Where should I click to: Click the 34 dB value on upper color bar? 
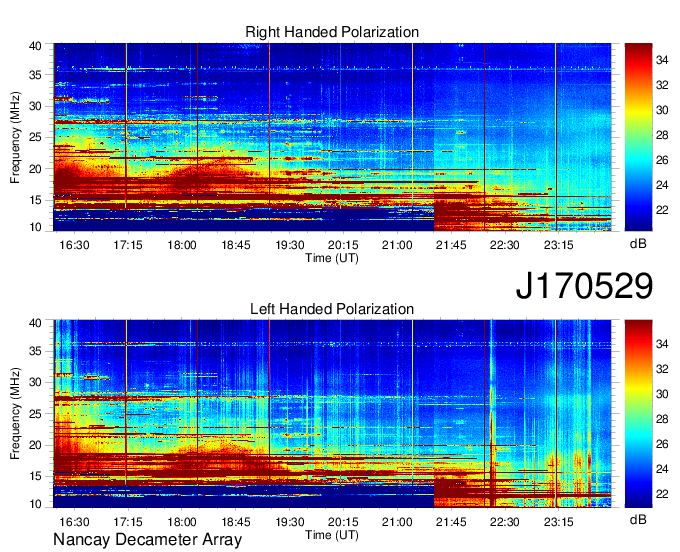[x=662, y=60]
